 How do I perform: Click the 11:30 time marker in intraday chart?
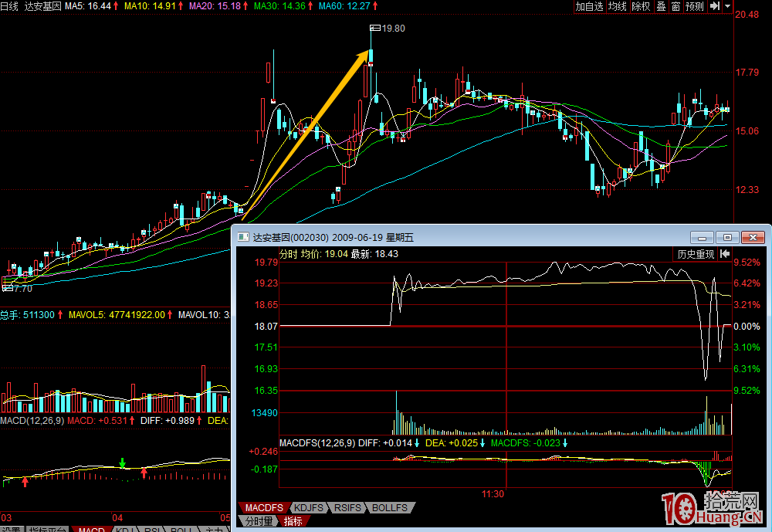click(x=493, y=494)
